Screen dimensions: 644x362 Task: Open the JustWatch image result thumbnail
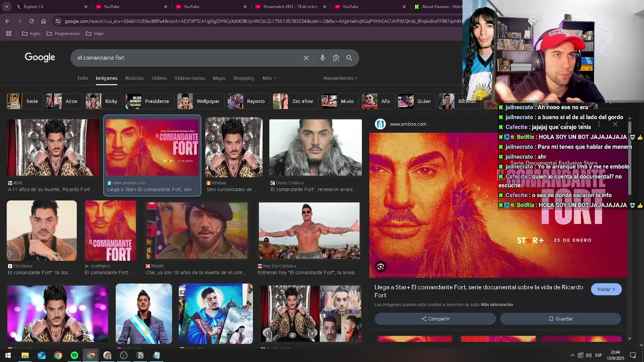tap(110, 231)
